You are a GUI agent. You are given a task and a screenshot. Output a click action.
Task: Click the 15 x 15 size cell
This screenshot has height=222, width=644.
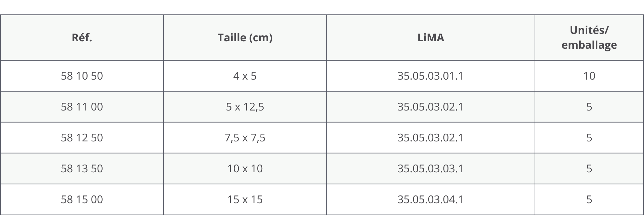pyautogui.click(x=245, y=199)
